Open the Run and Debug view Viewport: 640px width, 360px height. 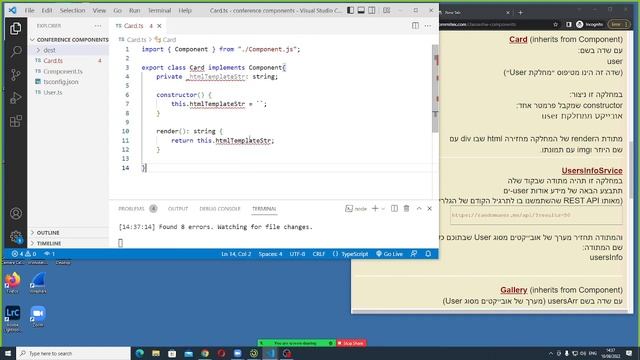click(16, 98)
